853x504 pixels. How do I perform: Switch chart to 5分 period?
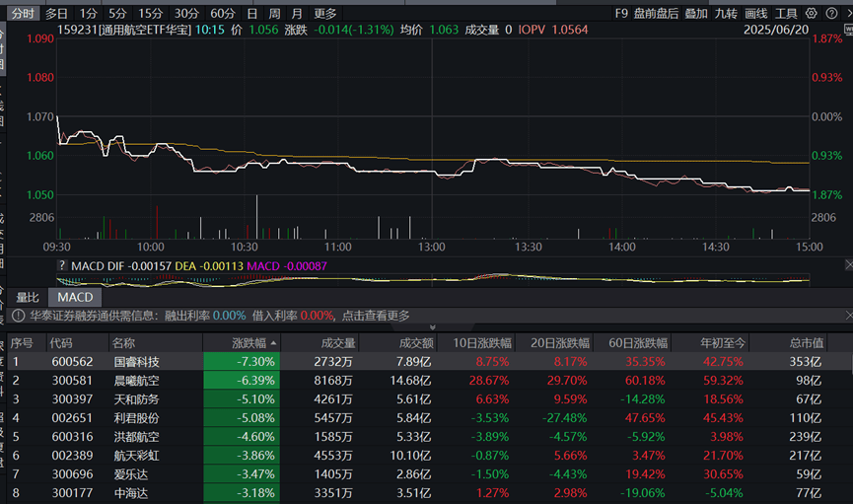pos(117,14)
